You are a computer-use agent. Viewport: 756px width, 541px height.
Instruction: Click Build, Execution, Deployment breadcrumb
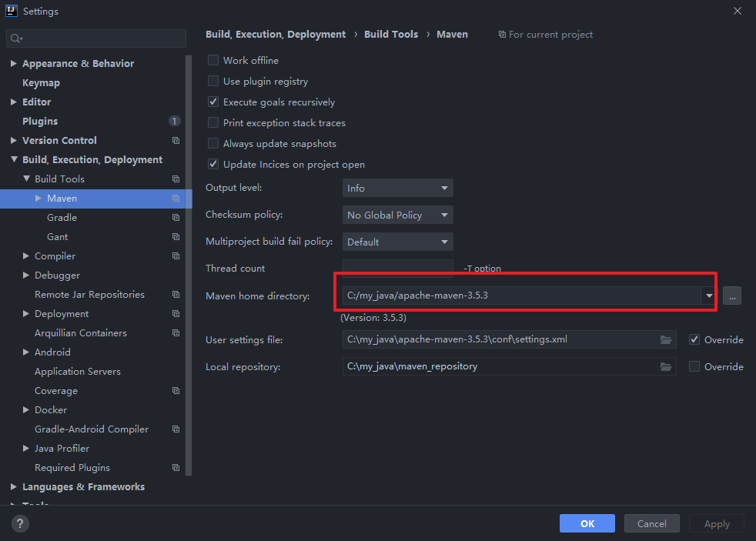point(276,35)
